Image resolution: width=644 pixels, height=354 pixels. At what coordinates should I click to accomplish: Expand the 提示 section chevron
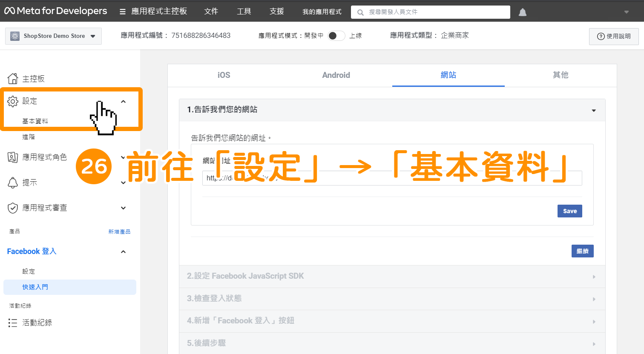click(124, 183)
